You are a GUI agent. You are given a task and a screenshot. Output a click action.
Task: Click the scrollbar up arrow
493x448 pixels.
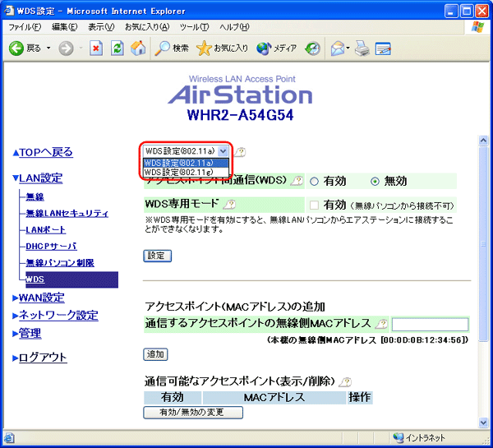point(483,141)
